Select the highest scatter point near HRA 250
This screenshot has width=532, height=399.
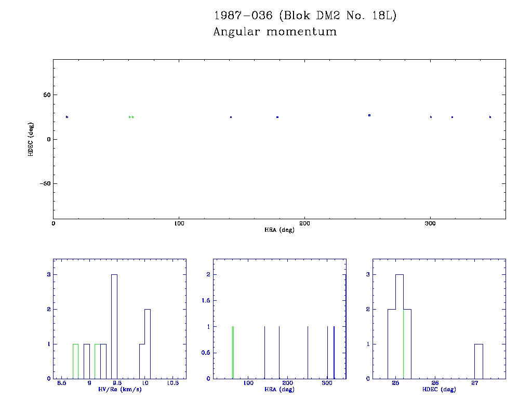tap(369, 115)
